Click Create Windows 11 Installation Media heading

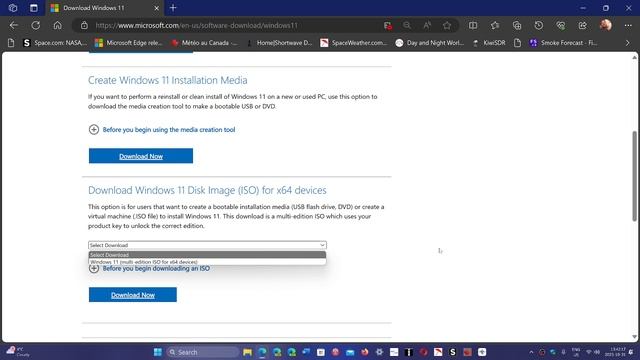point(168,80)
